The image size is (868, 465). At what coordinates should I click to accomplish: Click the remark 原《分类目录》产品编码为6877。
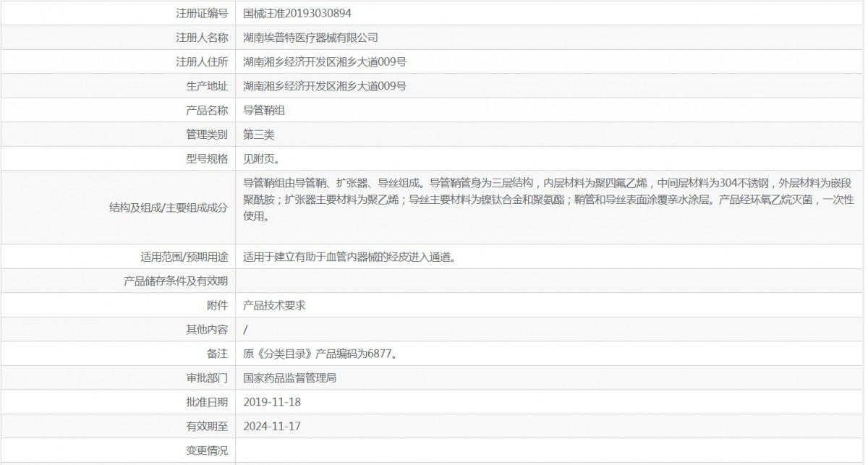coord(322,354)
